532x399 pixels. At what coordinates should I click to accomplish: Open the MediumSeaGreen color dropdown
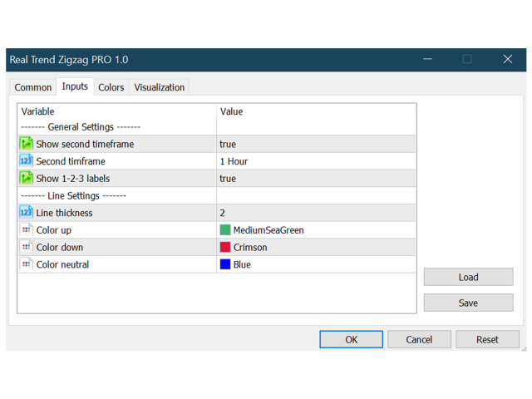[316, 230]
